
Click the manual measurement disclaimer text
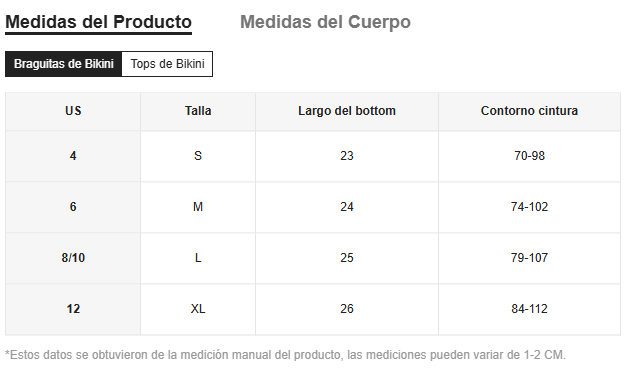285,355
